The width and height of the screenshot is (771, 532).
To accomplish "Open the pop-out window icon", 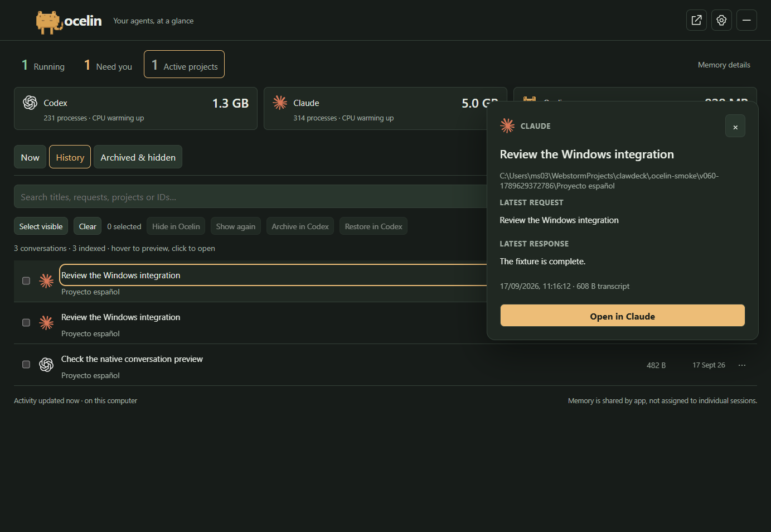I will [696, 20].
